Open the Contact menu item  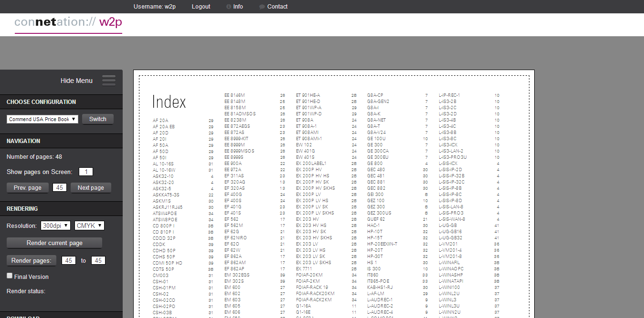click(x=277, y=7)
